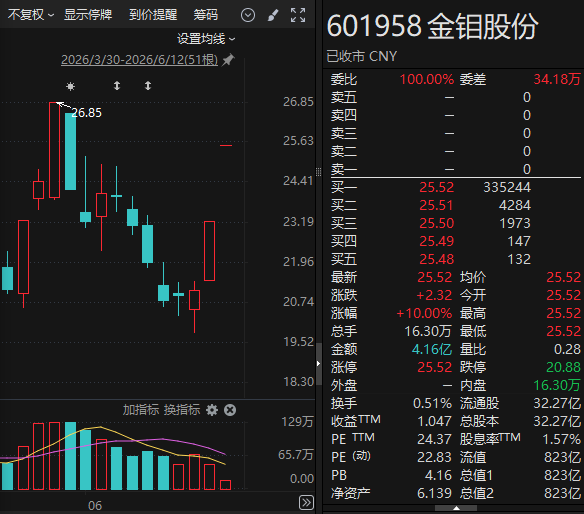584x514 pixels.
Task: Click the 卖一 order row label
Action: coord(343,169)
